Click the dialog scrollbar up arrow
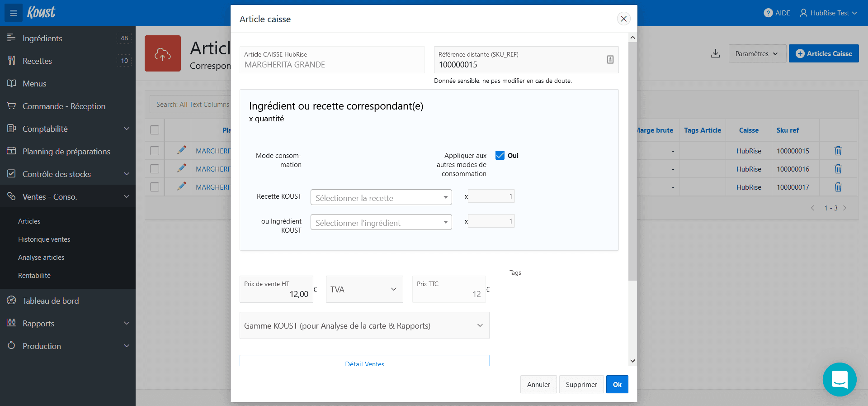 pyautogui.click(x=632, y=37)
